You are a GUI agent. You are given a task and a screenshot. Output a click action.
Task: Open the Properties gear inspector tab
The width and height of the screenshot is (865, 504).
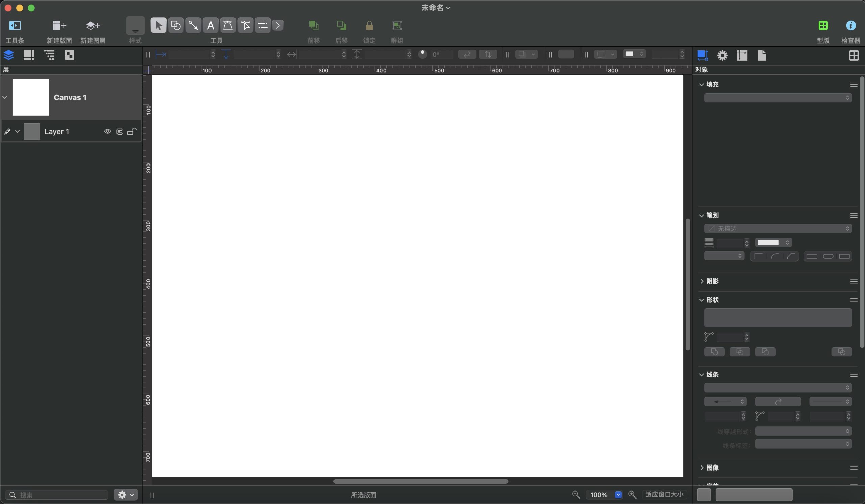[722, 55]
